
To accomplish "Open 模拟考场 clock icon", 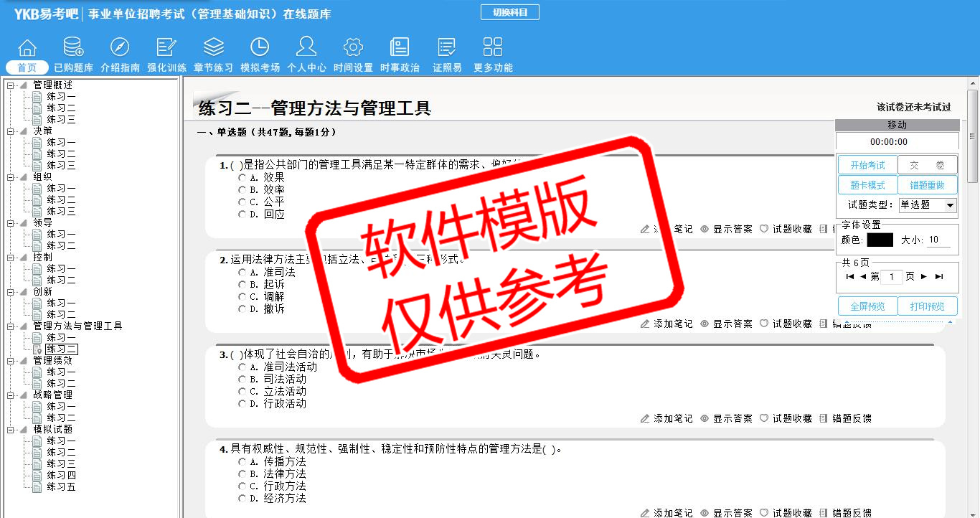I will [260, 48].
